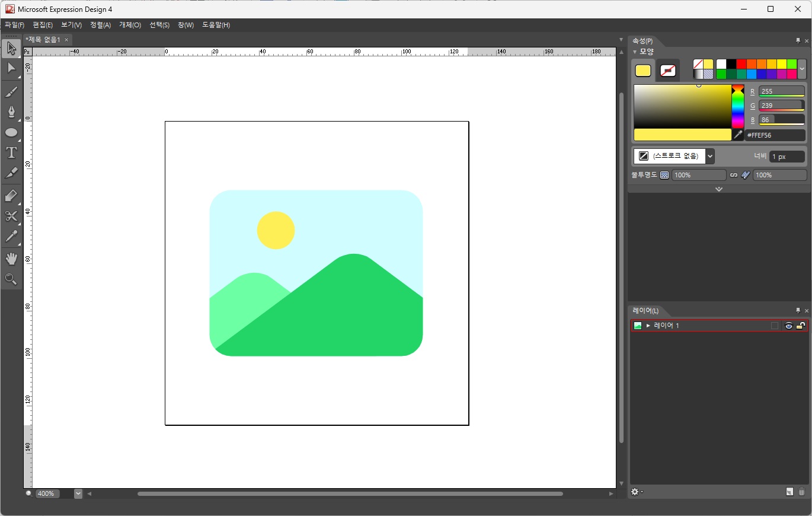The height and width of the screenshot is (516, 812).
Task: Click the 레이어 1 thumbnail icon
Action: pos(638,326)
